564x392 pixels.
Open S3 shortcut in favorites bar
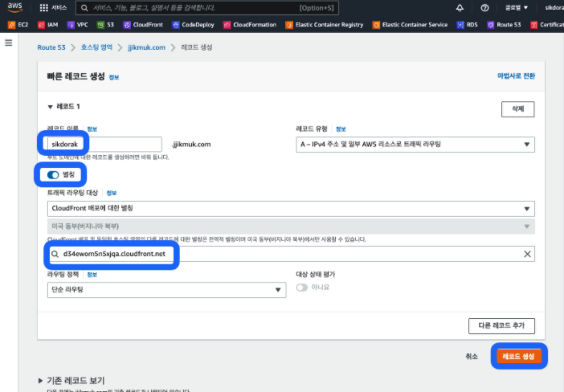105,25
